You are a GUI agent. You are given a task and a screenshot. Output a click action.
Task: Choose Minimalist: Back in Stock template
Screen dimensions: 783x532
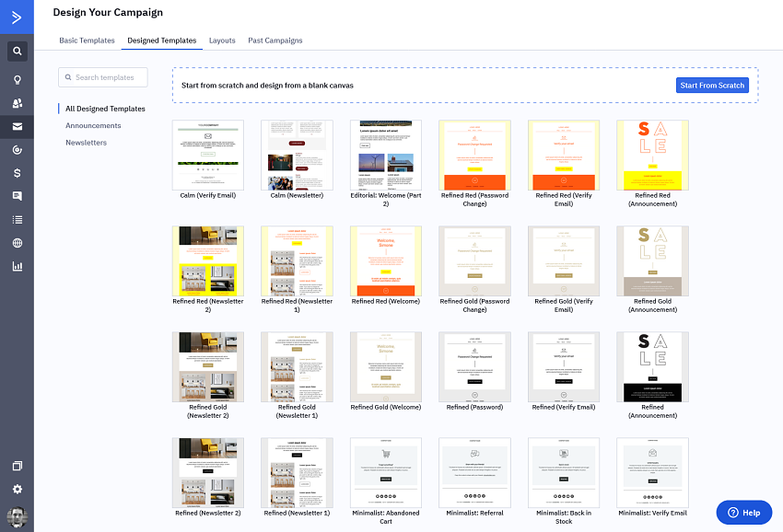tap(564, 472)
